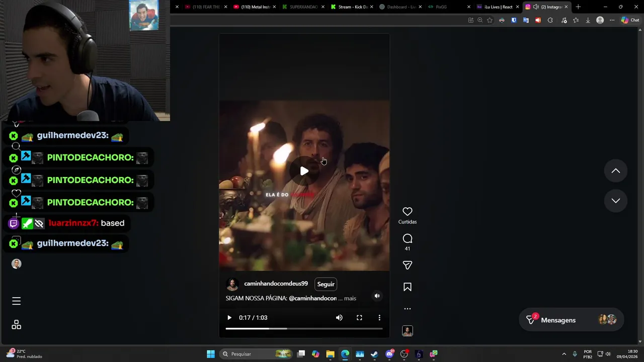
Task: Switch the POR PTB2 input language
Action: coord(588,354)
